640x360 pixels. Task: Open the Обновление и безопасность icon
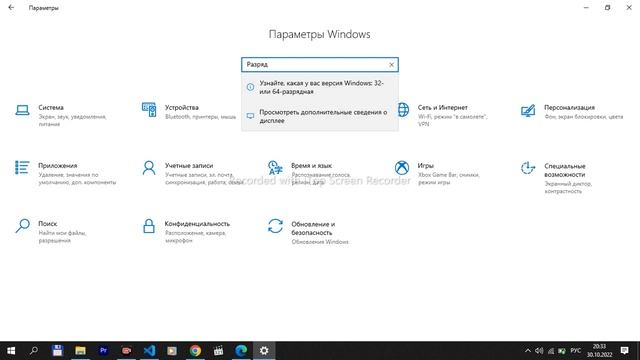pos(275,226)
